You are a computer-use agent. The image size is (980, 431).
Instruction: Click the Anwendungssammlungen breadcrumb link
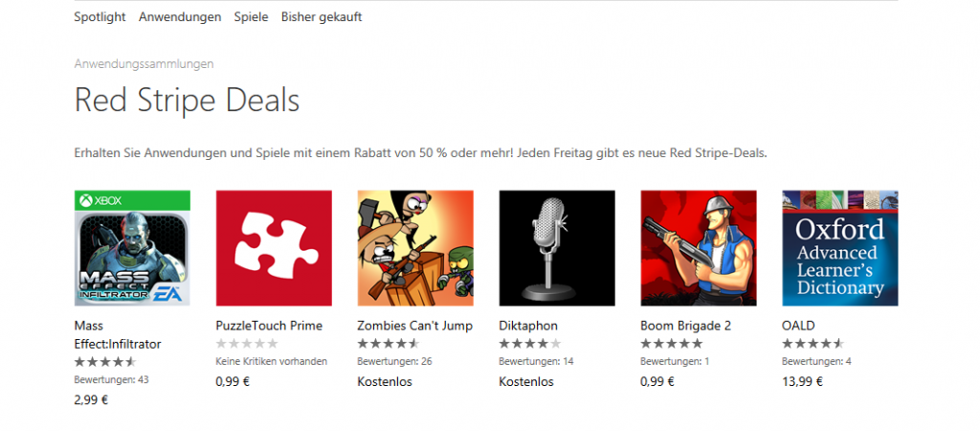pyautogui.click(x=144, y=64)
